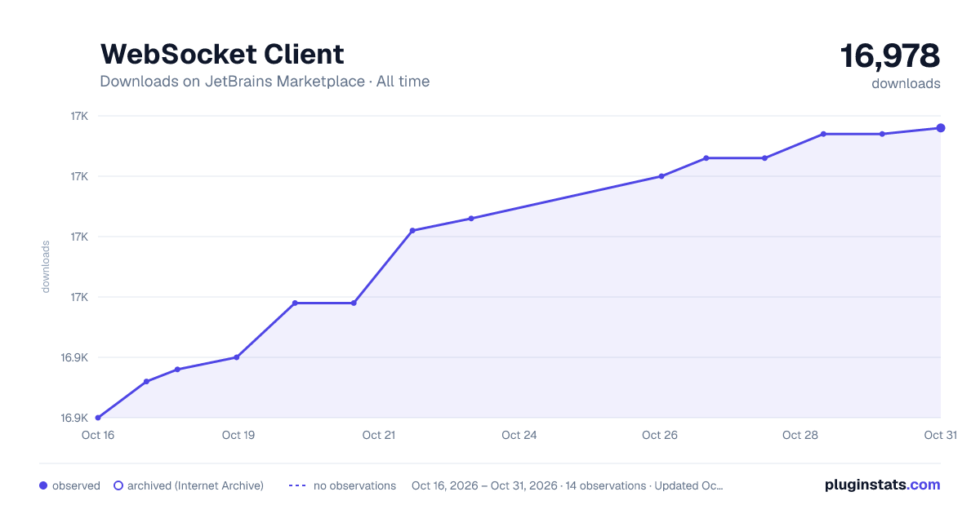This screenshot has width=980, height=514.
Task: Click the Downloads on JetBrains Marketplace subtitle
Action: 265,82
